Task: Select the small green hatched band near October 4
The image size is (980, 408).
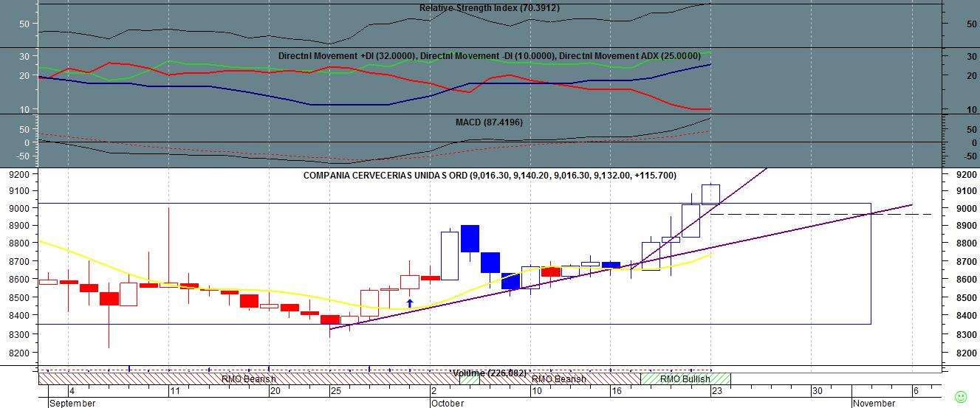Action: point(469,379)
